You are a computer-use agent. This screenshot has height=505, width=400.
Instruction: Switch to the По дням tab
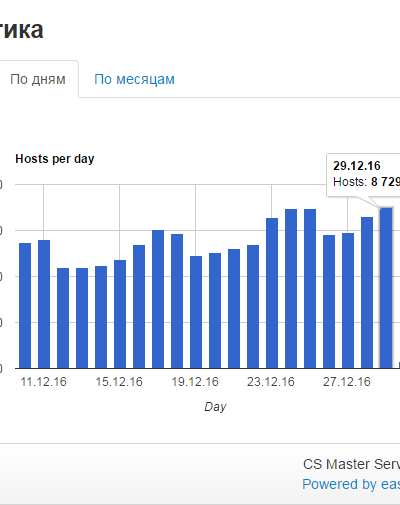pos(38,79)
